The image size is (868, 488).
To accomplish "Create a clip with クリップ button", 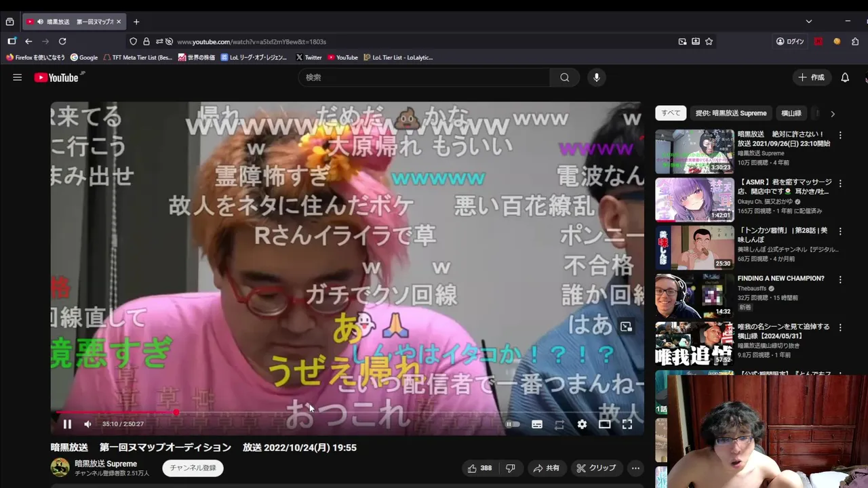I will [596, 468].
